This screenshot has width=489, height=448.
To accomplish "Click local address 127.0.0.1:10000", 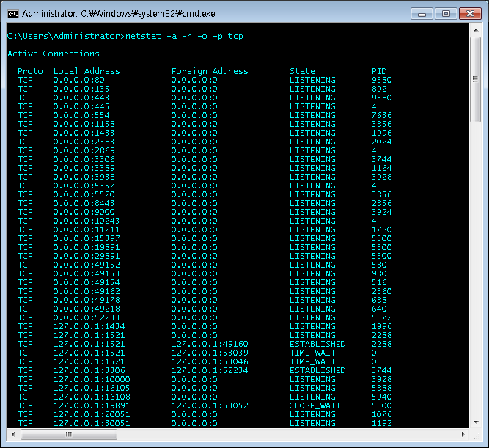I will 92,379.
